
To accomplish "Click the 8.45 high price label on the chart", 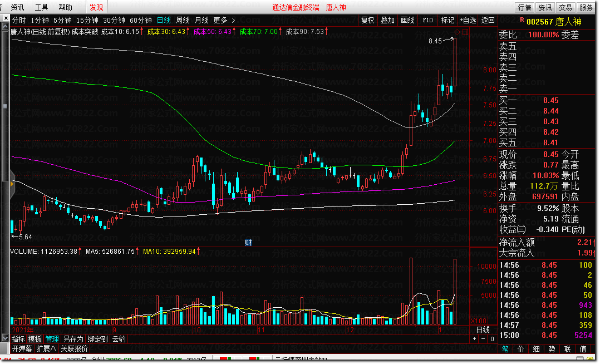I will (x=435, y=41).
